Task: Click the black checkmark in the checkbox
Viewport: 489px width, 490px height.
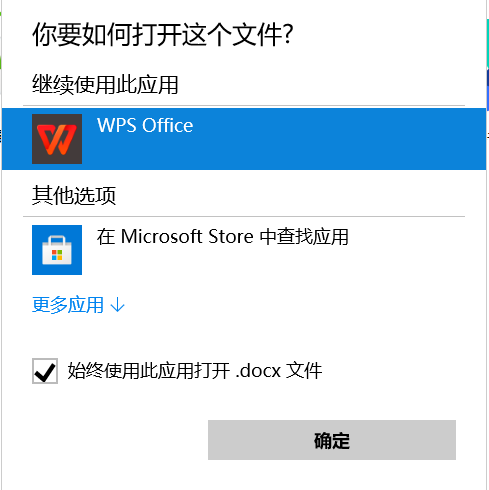Action: pos(45,372)
